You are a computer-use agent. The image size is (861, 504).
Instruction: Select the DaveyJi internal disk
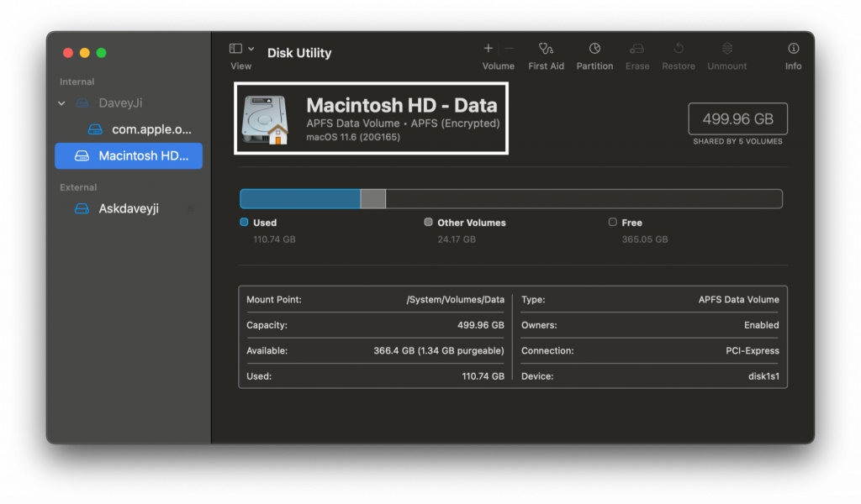point(120,103)
